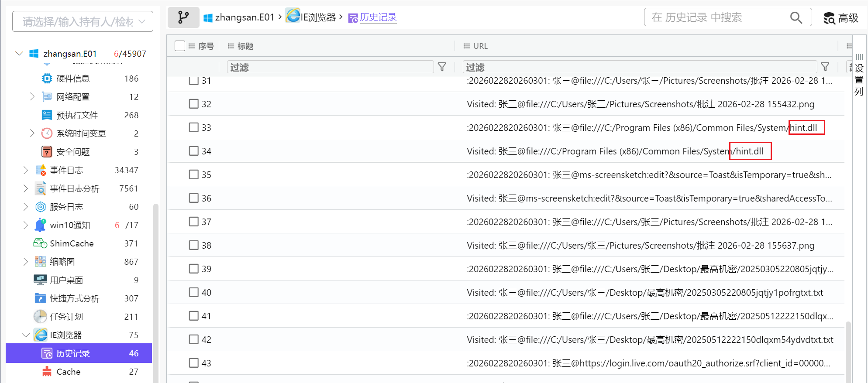868x383 pixels.
Task: Click the search magnifier icon
Action: [x=796, y=18]
